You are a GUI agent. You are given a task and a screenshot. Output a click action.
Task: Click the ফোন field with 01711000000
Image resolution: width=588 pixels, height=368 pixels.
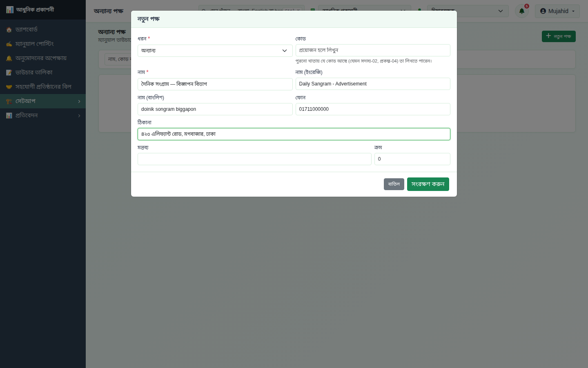coord(373,109)
